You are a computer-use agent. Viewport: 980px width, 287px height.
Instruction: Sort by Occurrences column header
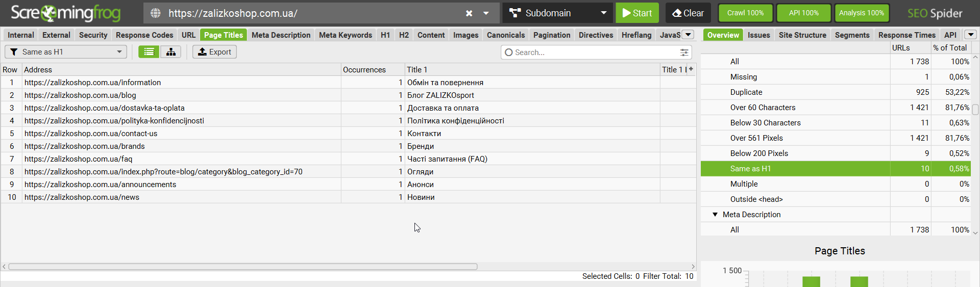[373, 69]
